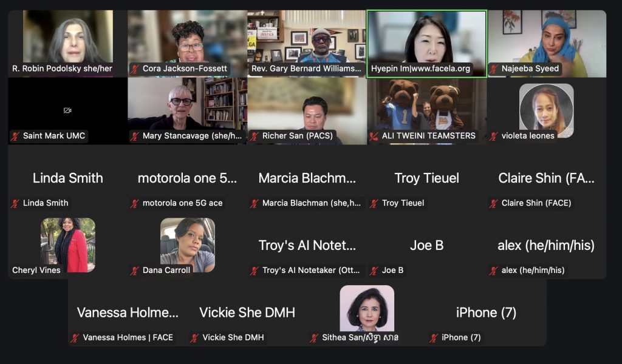Click Sithea San's profile photo
622x364 pixels.
tap(367, 308)
